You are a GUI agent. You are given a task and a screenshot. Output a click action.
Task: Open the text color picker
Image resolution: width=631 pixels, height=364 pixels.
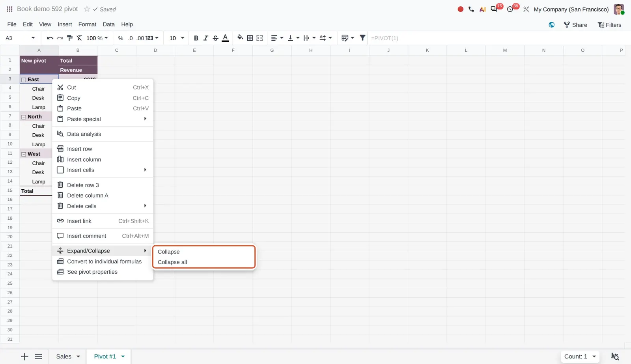click(225, 38)
